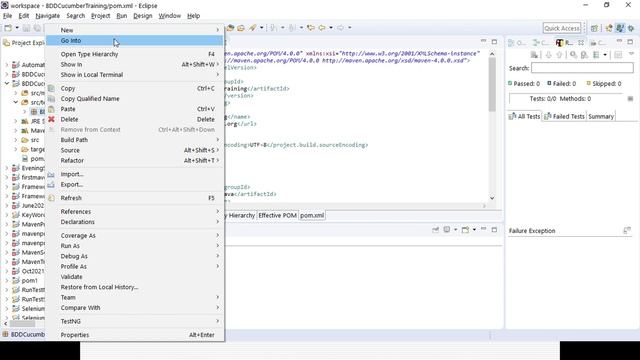Click the Open Perspective icon
640x360 pixels.
click(594, 28)
